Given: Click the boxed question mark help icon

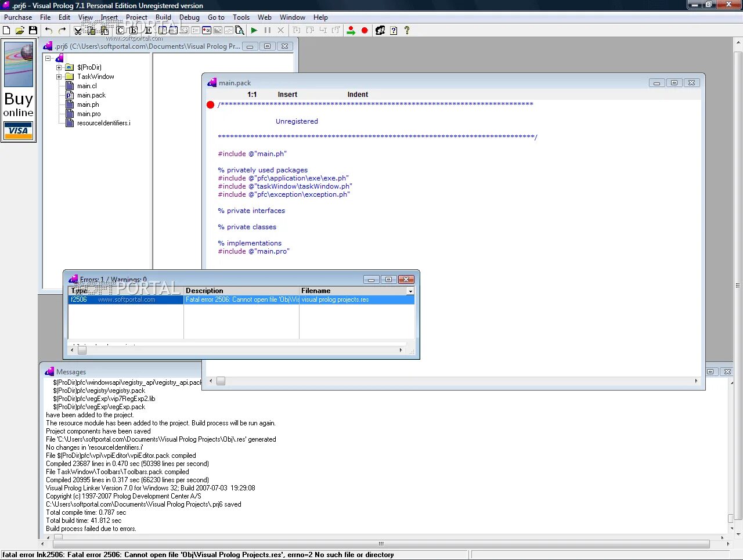Looking at the screenshot, I should point(394,30).
